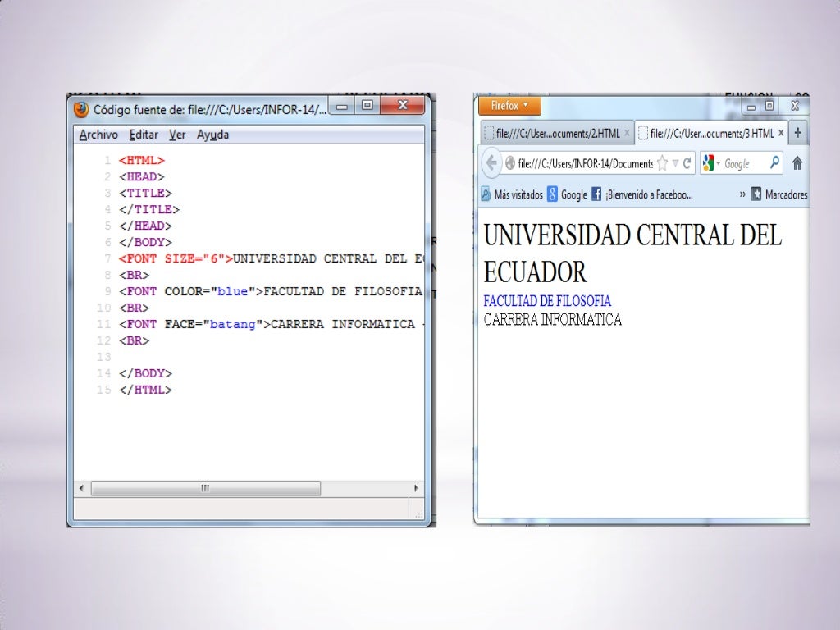Close the Firefox browser window
Image resolution: width=840 pixels, height=630 pixels.
[x=795, y=106]
